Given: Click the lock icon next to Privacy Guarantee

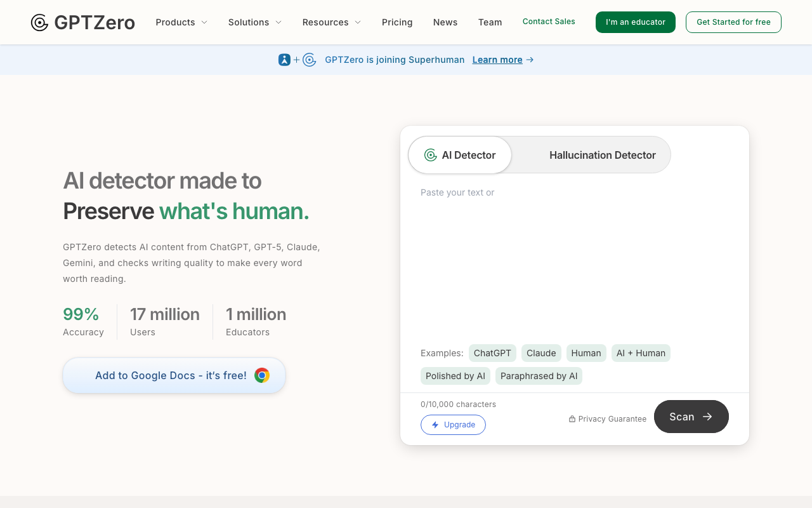Looking at the screenshot, I should [572, 419].
